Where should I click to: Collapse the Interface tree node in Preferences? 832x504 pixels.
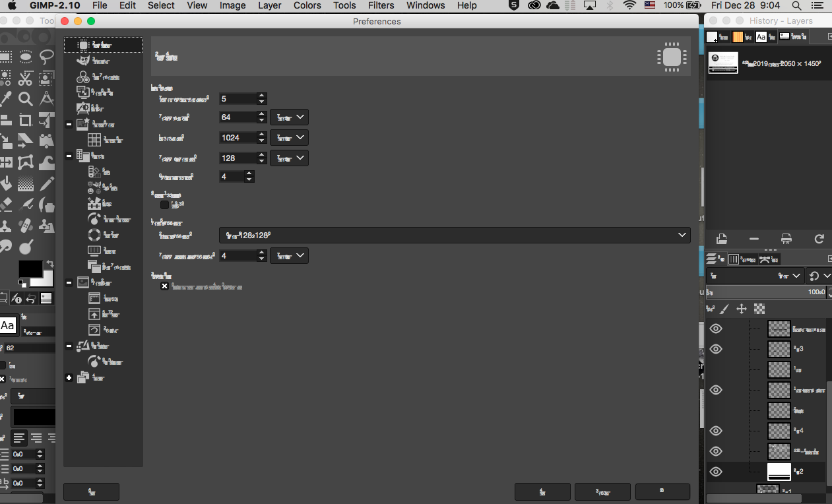[69, 156]
